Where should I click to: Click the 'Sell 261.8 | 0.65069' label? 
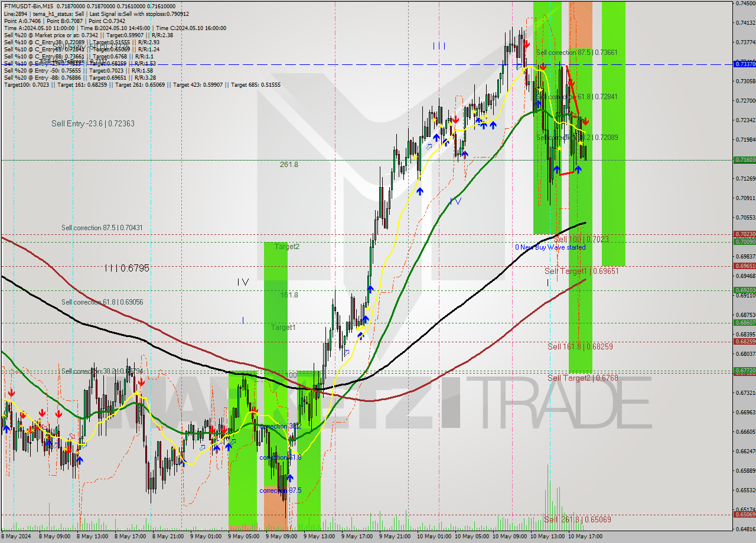point(578,519)
